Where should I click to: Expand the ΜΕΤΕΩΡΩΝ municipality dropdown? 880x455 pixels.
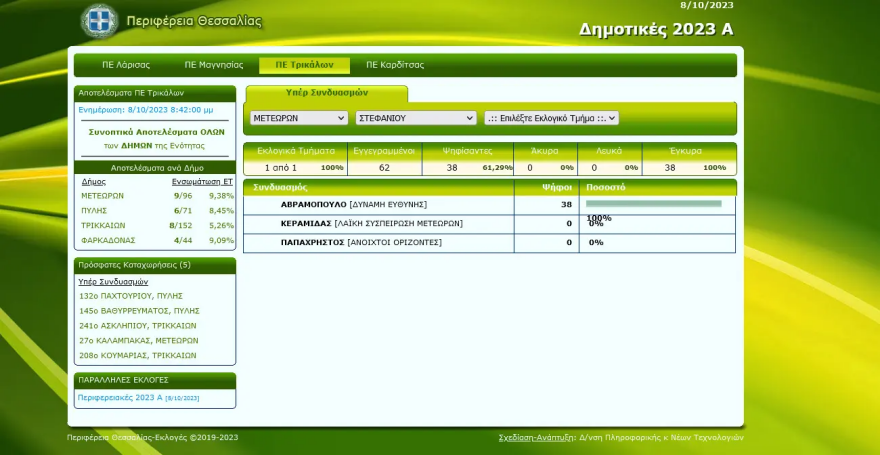pos(299,118)
